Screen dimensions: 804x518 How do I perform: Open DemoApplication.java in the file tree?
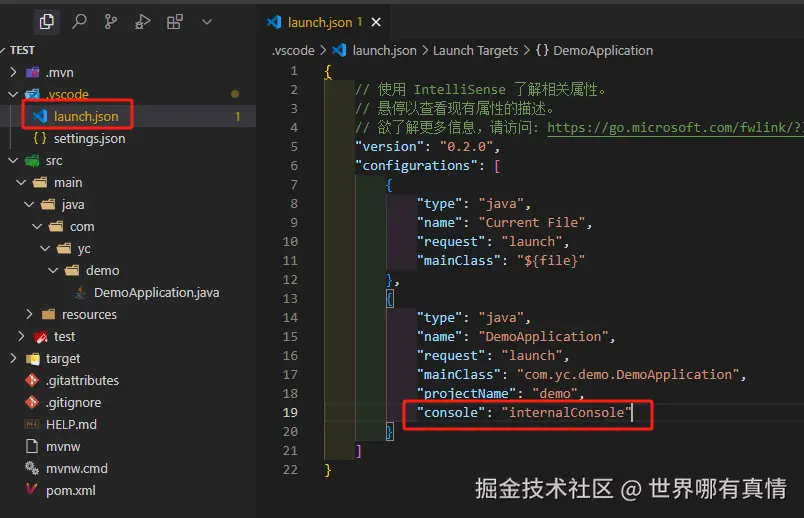tap(156, 292)
